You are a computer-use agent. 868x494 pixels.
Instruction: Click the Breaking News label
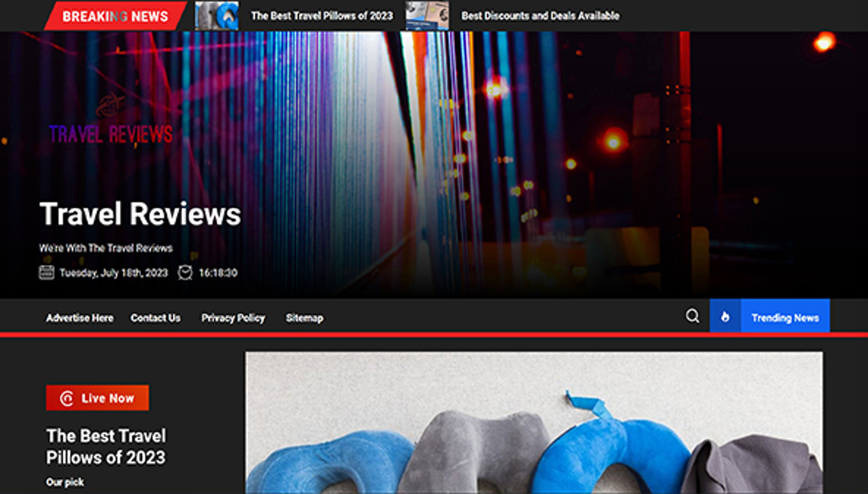coord(115,16)
